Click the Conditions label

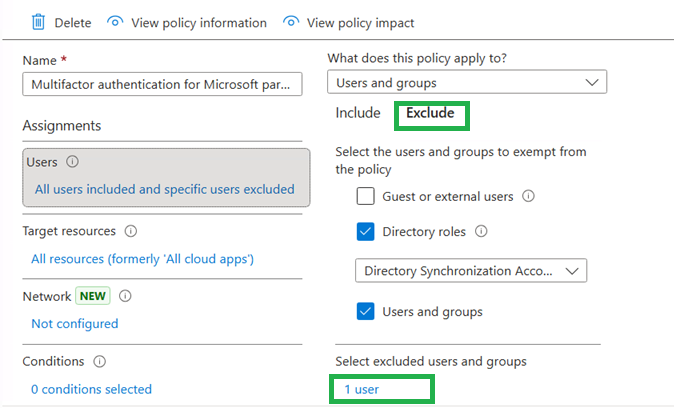53,361
